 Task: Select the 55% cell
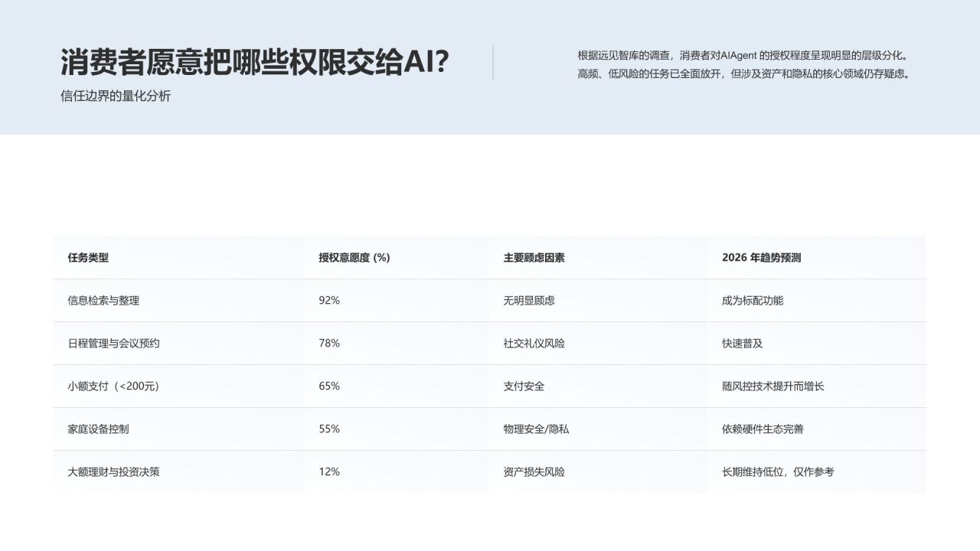tap(396, 429)
